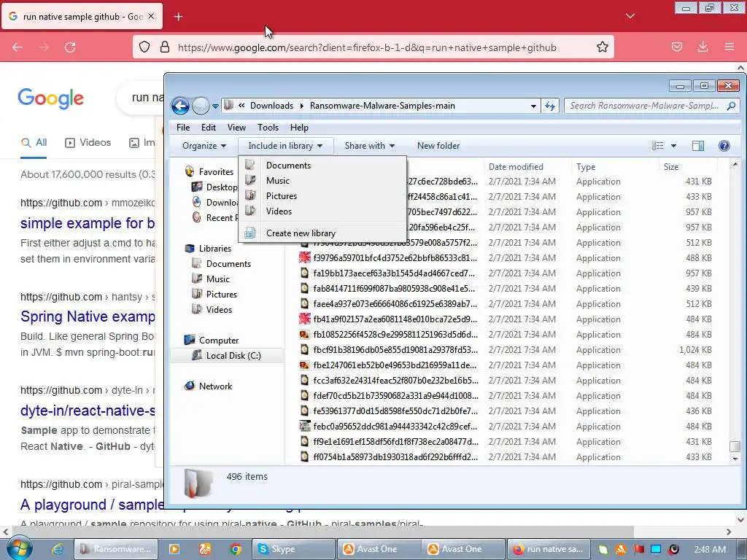Choose Documents in library dropdown
This screenshot has height=560, width=747.
click(322, 166)
